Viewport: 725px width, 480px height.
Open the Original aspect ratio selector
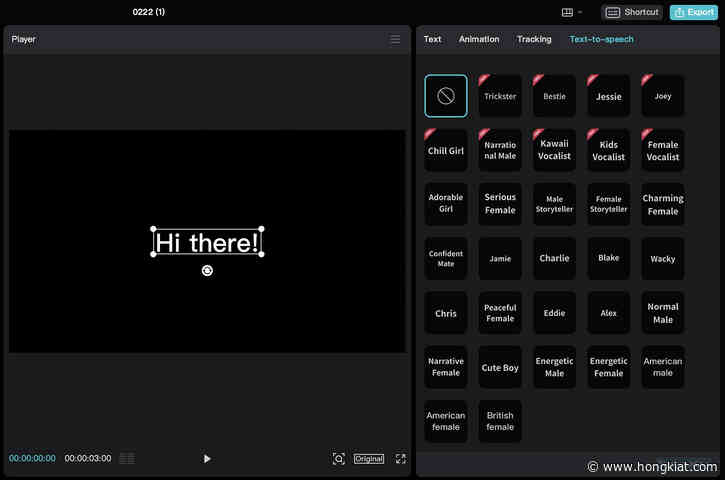[x=369, y=459]
